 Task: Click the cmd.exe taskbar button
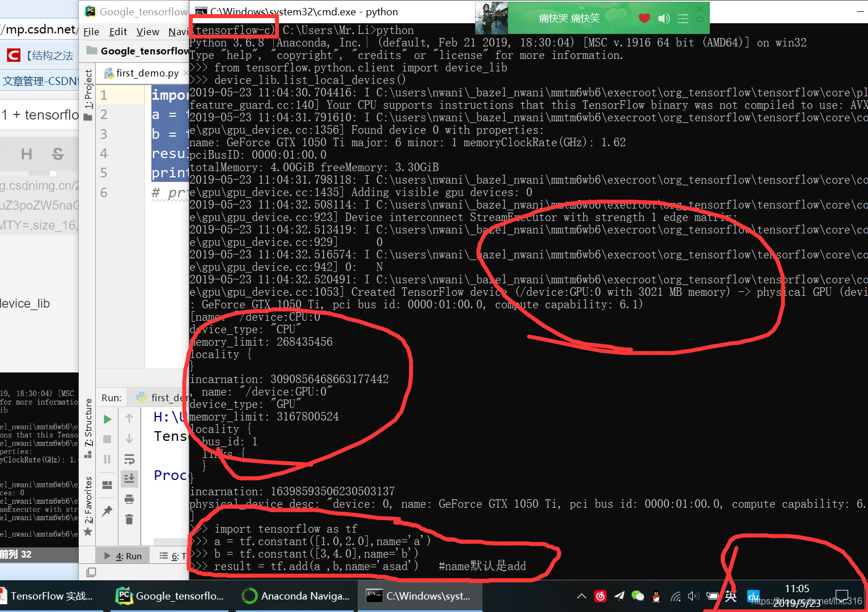[x=420, y=596]
